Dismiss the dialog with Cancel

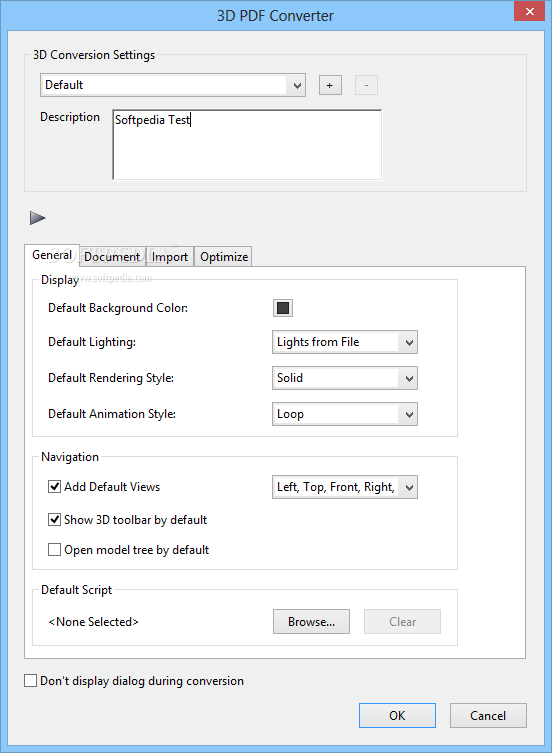pyautogui.click(x=488, y=716)
